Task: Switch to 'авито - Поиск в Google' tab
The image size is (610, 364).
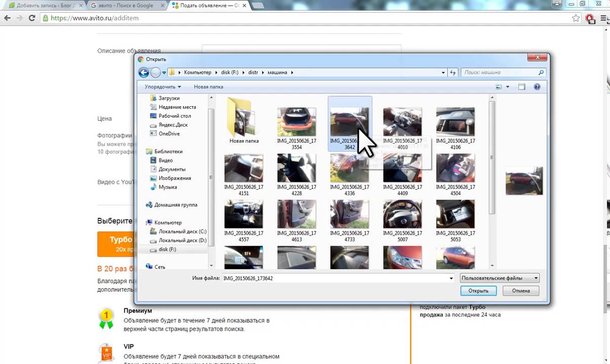Action: click(x=126, y=5)
